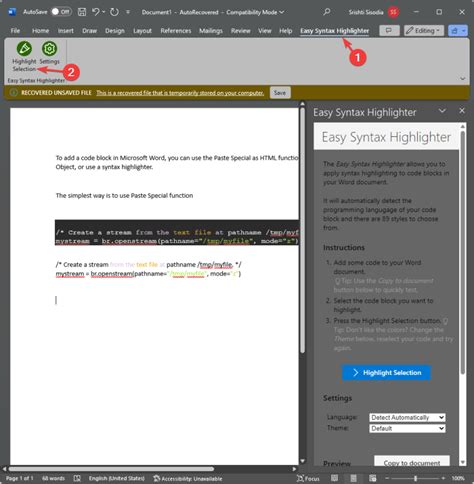Open the Easy Syntax Highlighter Settings icon
This screenshot has width=474, height=484.
coord(49,49)
